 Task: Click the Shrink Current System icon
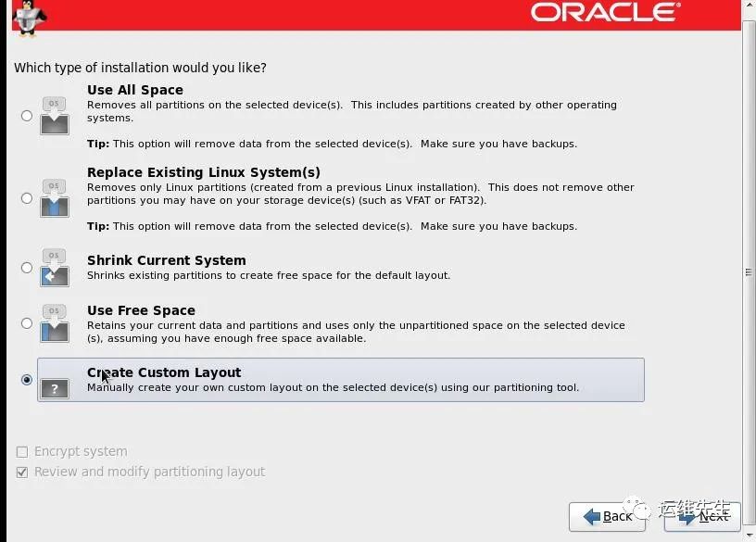[x=55, y=268]
